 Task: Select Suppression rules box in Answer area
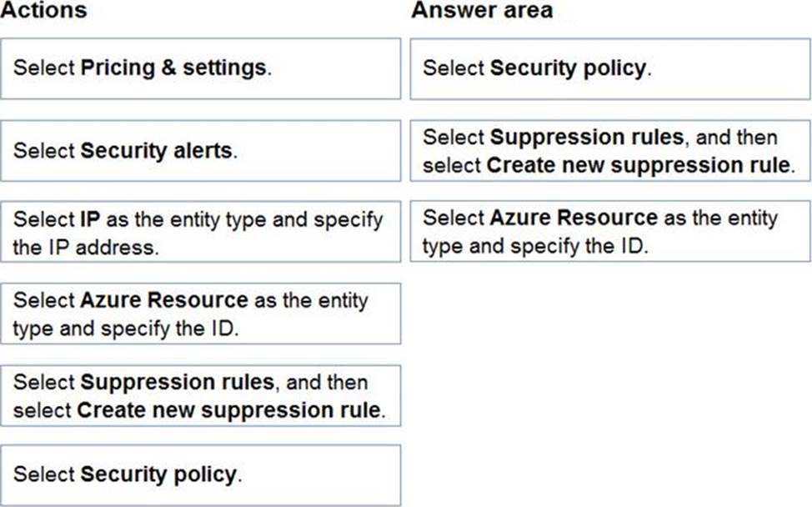[x=609, y=151]
